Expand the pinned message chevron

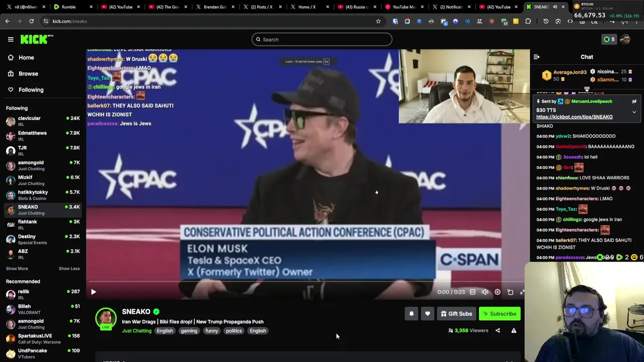tap(634, 112)
